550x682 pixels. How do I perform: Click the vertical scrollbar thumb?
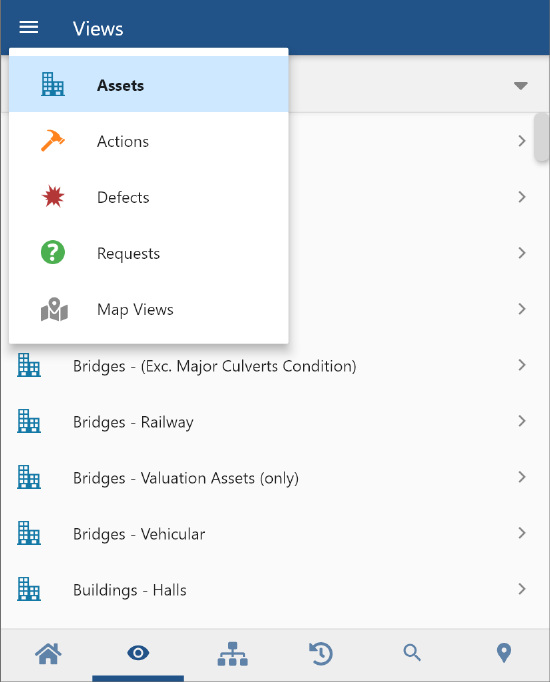(541, 137)
